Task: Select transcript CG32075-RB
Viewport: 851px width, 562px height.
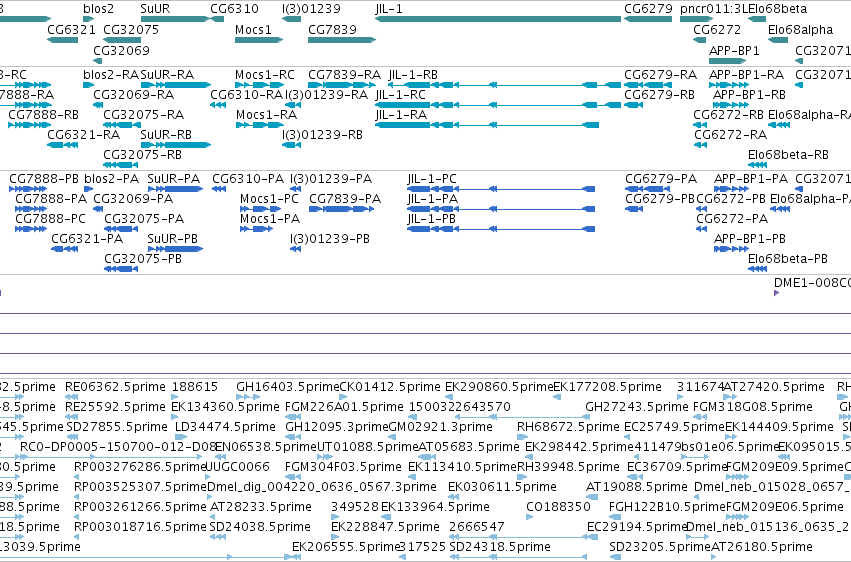Action: pyautogui.click(x=142, y=155)
